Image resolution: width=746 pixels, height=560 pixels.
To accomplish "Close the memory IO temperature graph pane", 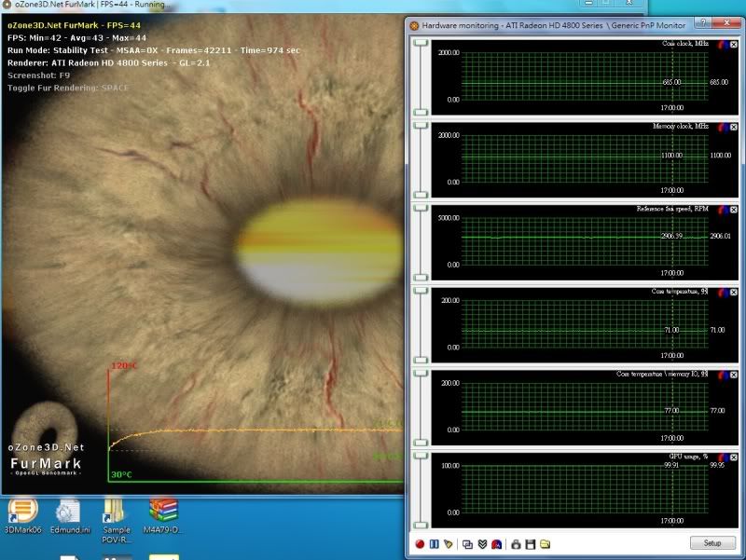I will 734,376.
